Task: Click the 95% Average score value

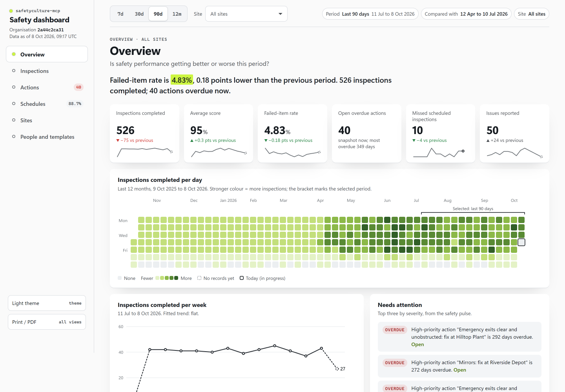Action: coord(199,130)
